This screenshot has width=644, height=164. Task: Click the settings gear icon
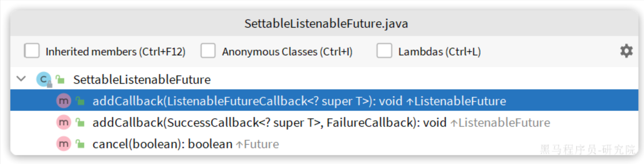click(x=626, y=51)
